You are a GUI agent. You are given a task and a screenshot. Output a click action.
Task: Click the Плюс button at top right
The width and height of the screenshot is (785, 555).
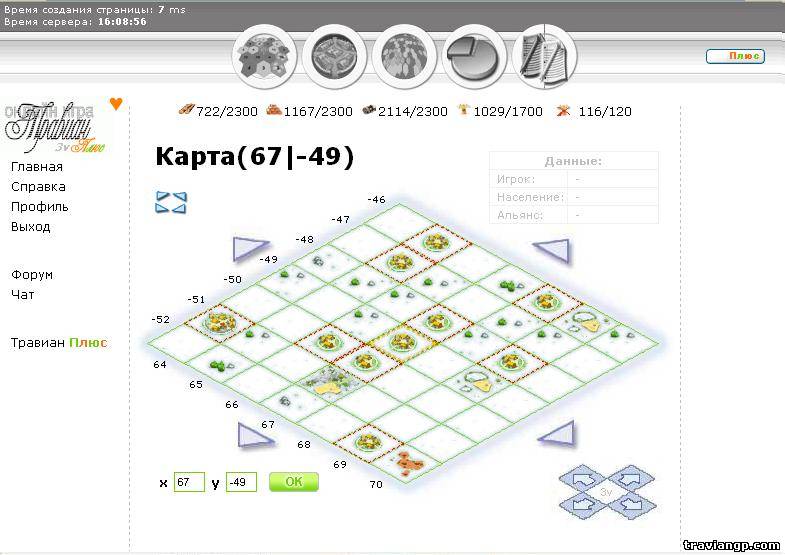pyautogui.click(x=735, y=56)
